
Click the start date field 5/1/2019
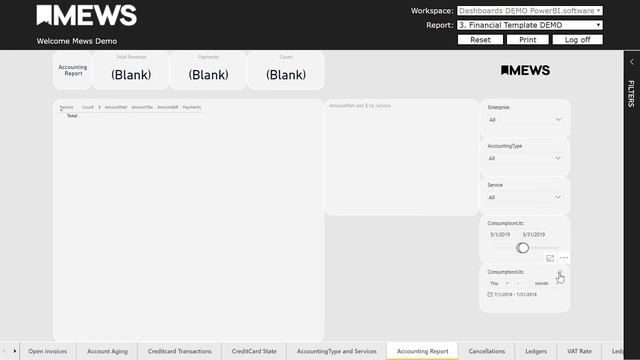500,235
